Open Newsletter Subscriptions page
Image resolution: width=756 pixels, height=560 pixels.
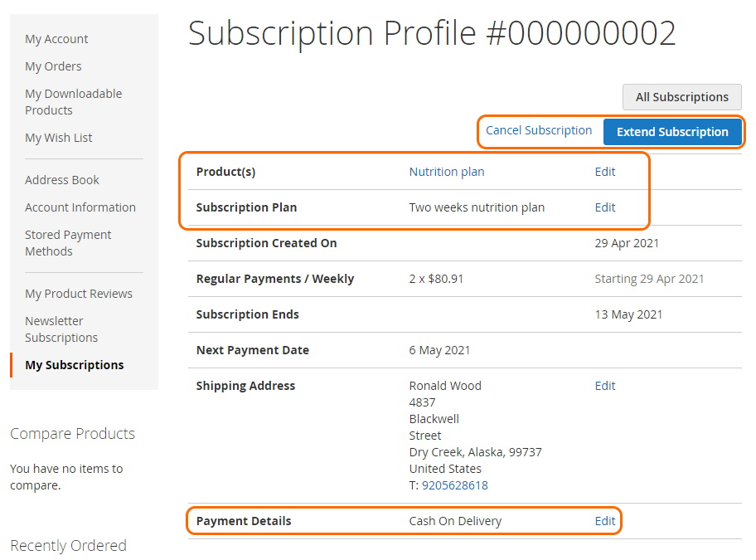pos(61,329)
